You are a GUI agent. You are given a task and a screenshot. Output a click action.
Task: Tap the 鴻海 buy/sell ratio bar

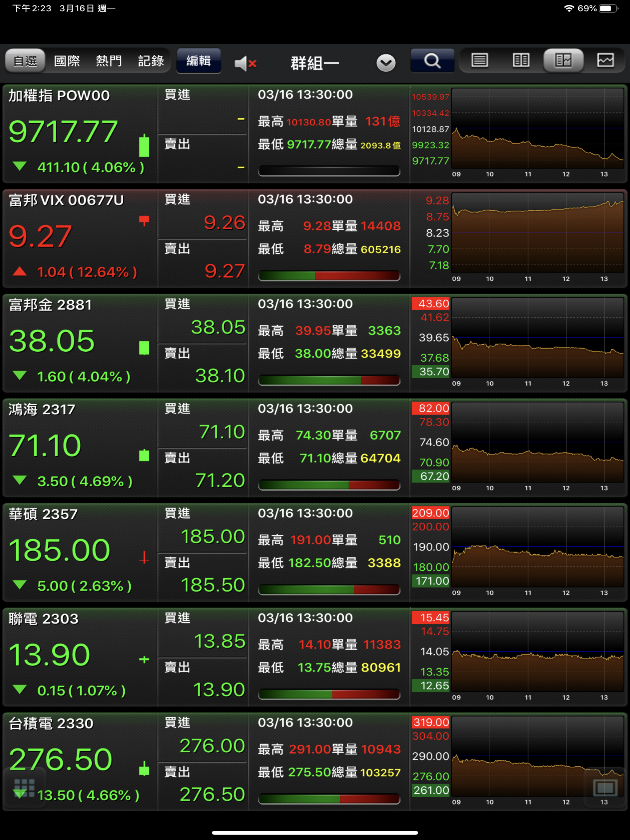(x=329, y=485)
